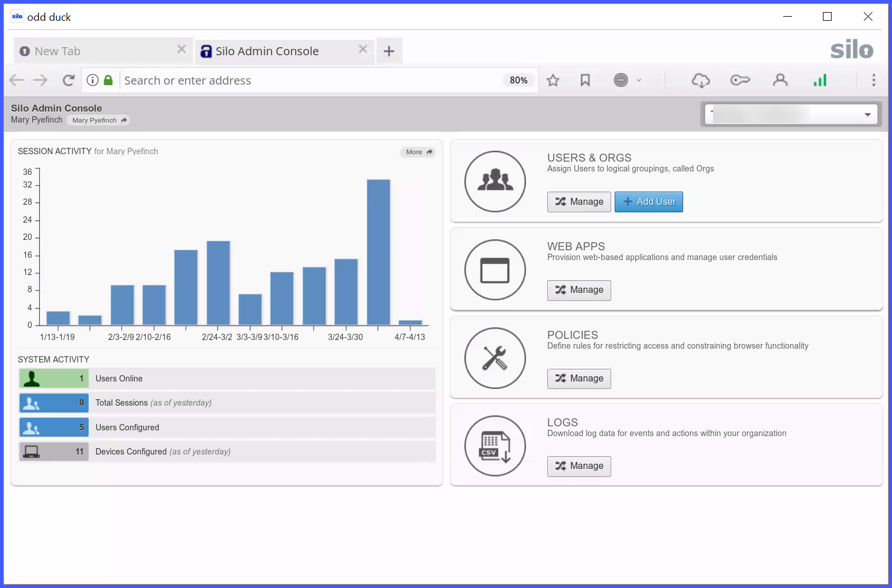Screen dimensions: 892x588
Task: Click the gray circle minus icon
Action: 621,80
